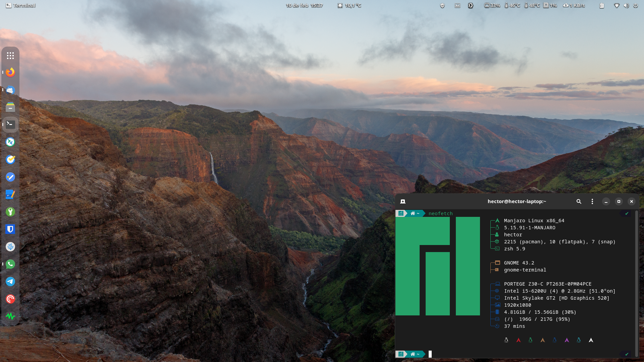Click the 1920x1080 resolution line
This screenshot has width=644, height=362.
coord(518,305)
